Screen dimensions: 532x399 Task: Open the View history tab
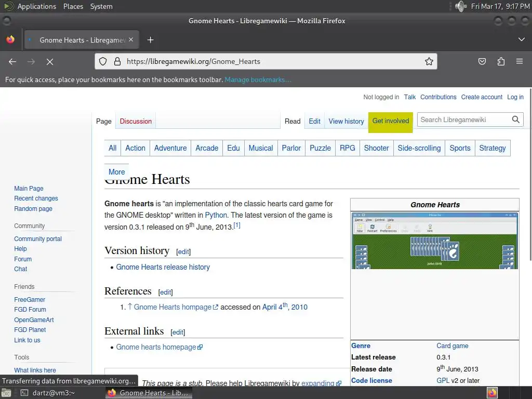[x=346, y=121]
